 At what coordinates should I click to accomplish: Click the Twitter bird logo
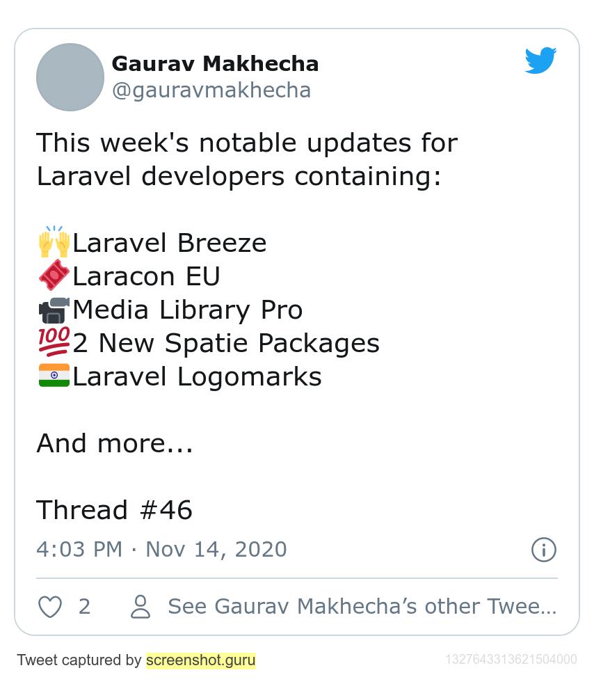(540, 60)
